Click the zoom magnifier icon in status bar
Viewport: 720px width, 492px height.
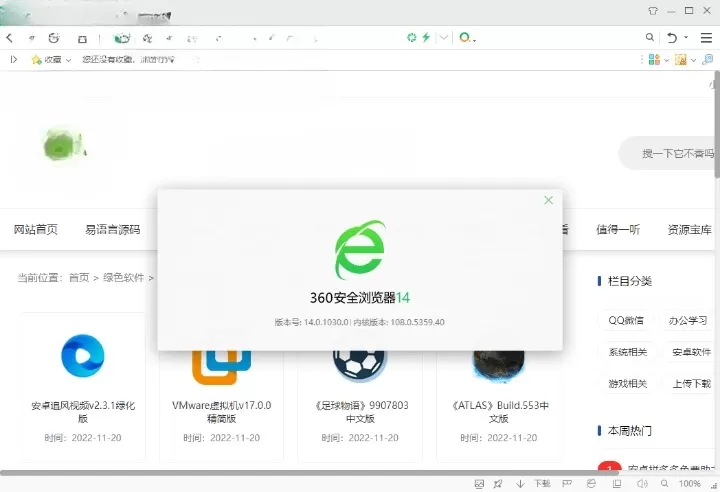664,484
